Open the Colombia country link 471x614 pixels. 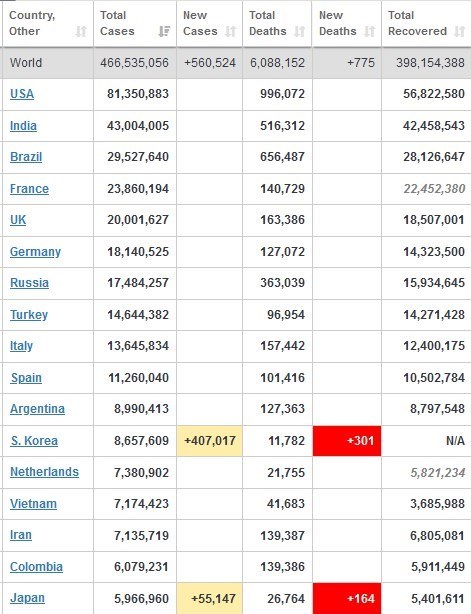[36, 567]
